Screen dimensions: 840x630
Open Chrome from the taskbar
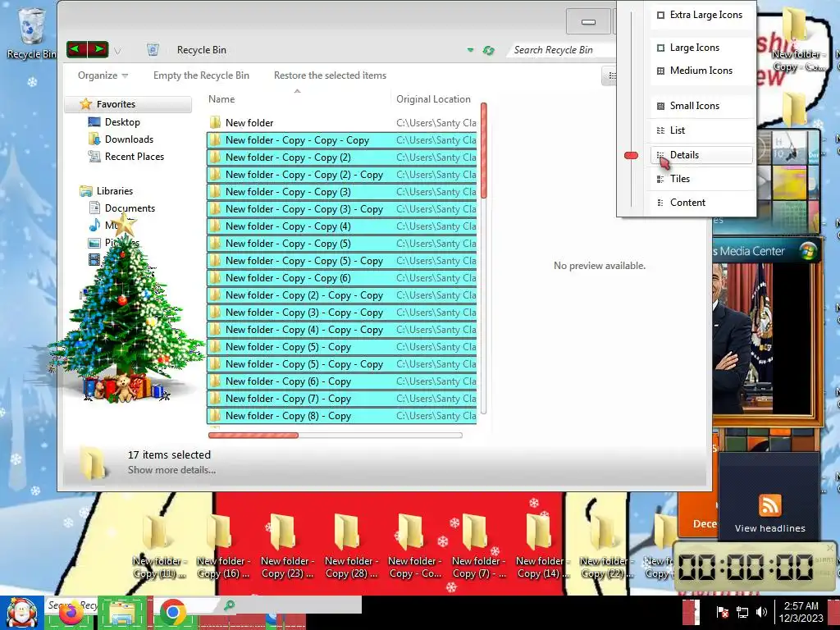[x=172, y=612]
